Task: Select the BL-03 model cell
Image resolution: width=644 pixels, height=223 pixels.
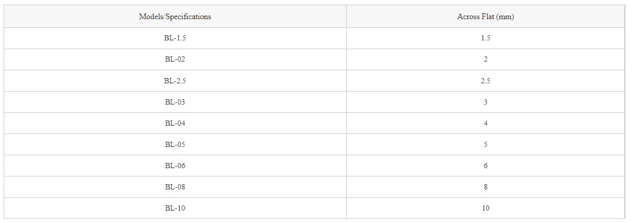Action: tap(175, 102)
